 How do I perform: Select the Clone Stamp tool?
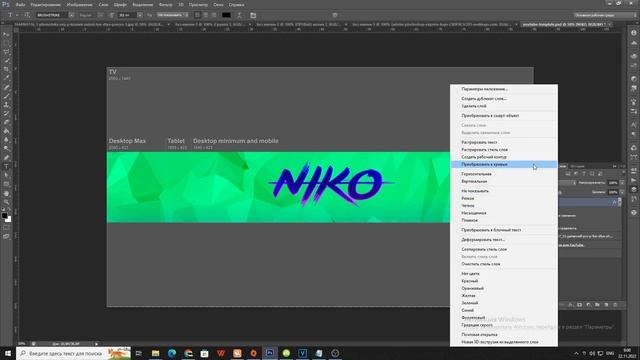6,104
